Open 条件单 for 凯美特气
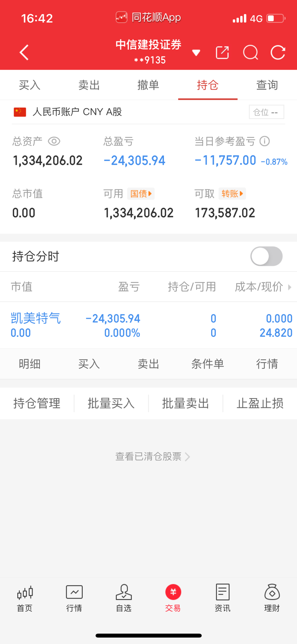The image size is (297, 644). pyautogui.click(x=208, y=364)
